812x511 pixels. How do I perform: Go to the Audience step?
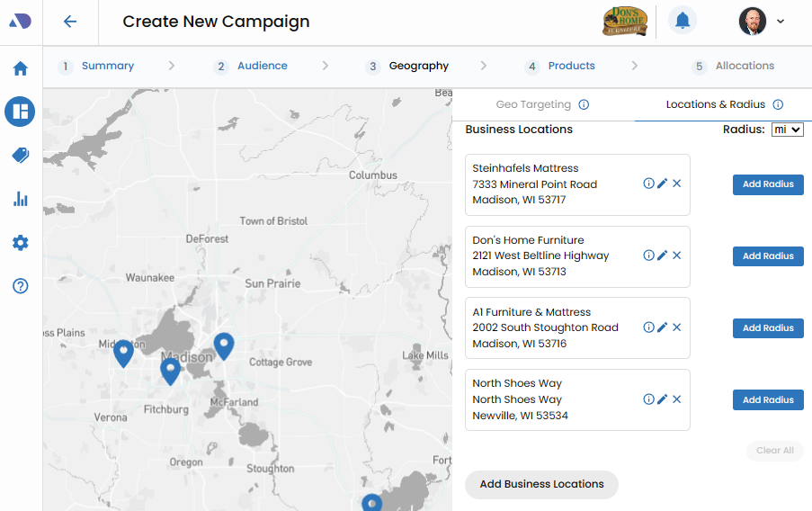pos(262,66)
